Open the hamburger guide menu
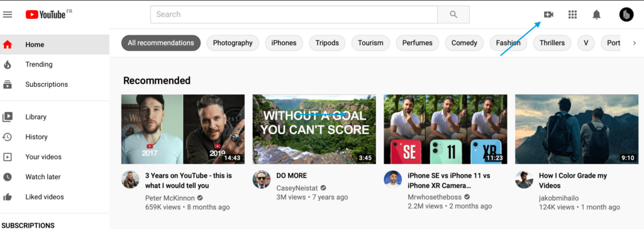The width and height of the screenshot is (644, 229). 8,14
